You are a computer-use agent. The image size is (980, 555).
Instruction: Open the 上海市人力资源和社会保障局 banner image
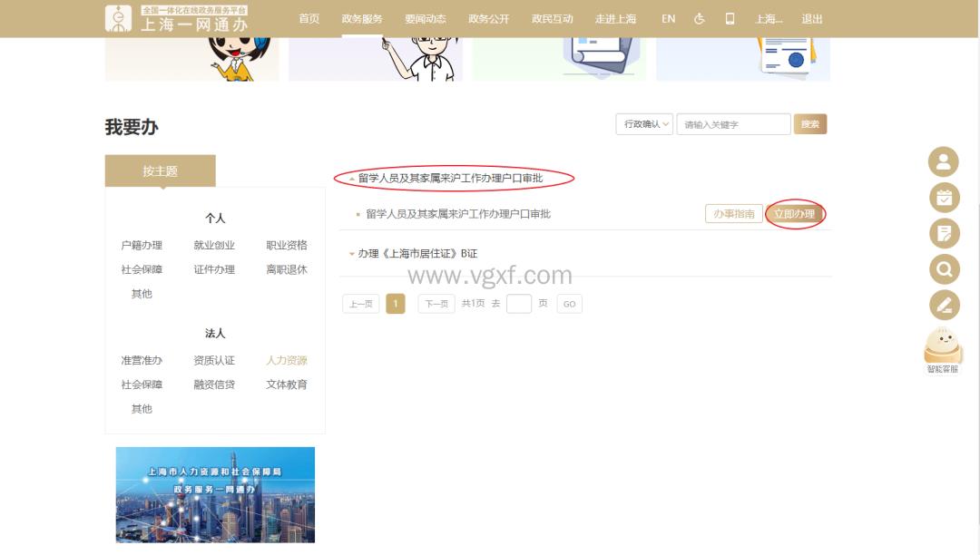[x=215, y=494]
